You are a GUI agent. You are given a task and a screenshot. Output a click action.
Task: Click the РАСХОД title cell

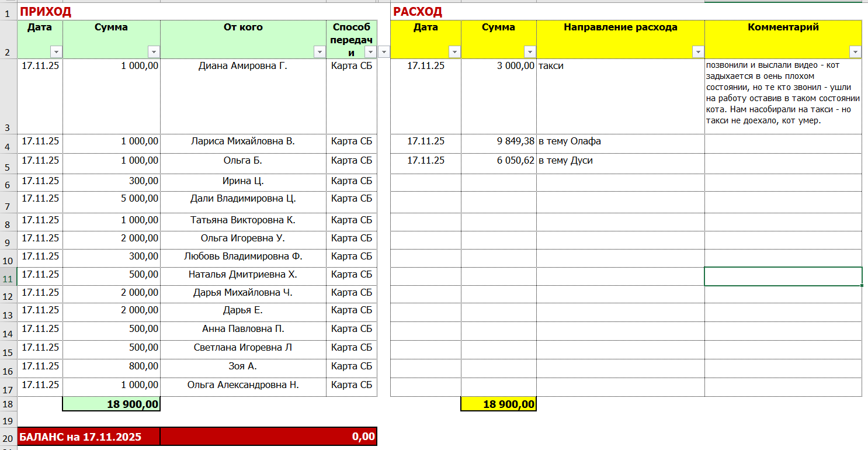418,11
